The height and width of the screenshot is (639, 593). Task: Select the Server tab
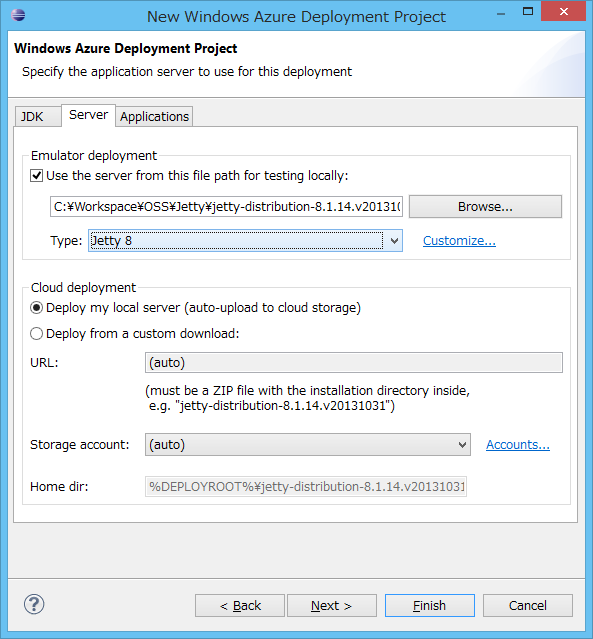coord(88,115)
